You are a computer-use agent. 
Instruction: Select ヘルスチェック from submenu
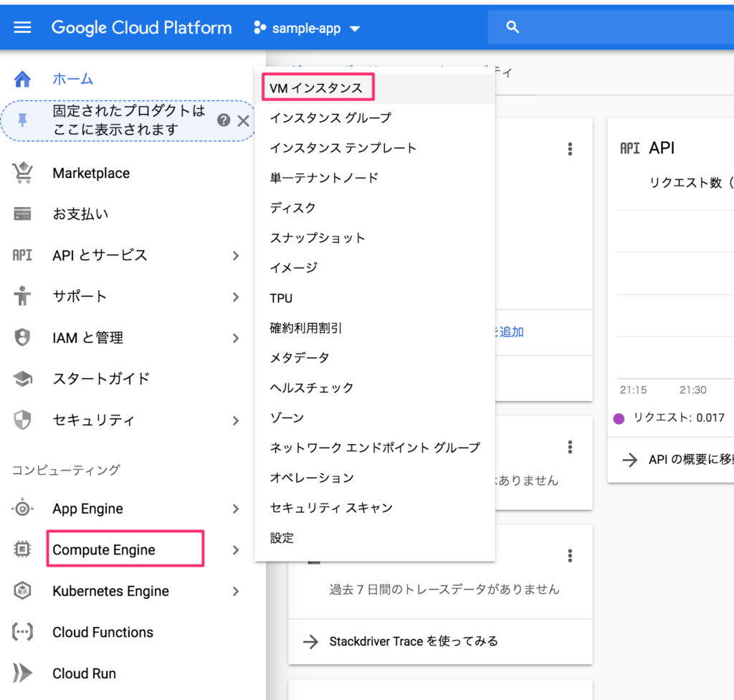coord(374,387)
